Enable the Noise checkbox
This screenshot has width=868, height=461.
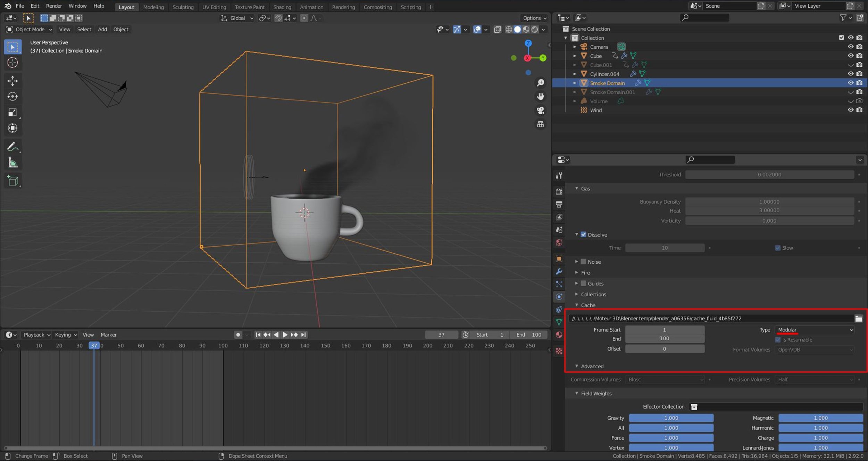583,262
